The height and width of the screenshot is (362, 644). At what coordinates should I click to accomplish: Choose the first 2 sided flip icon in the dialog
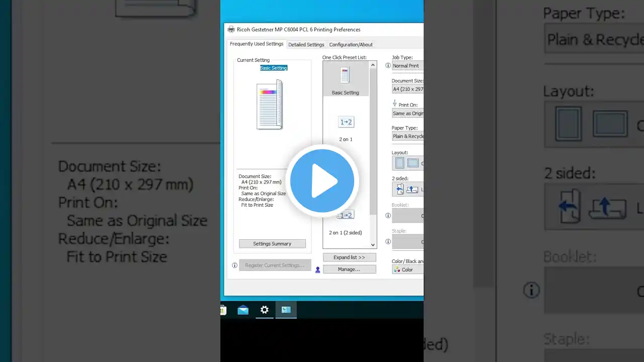pyautogui.click(x=400, y=189)
